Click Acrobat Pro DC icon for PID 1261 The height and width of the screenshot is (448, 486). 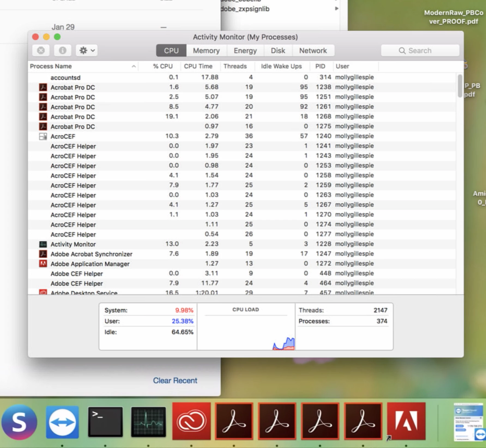click(43, 107)
